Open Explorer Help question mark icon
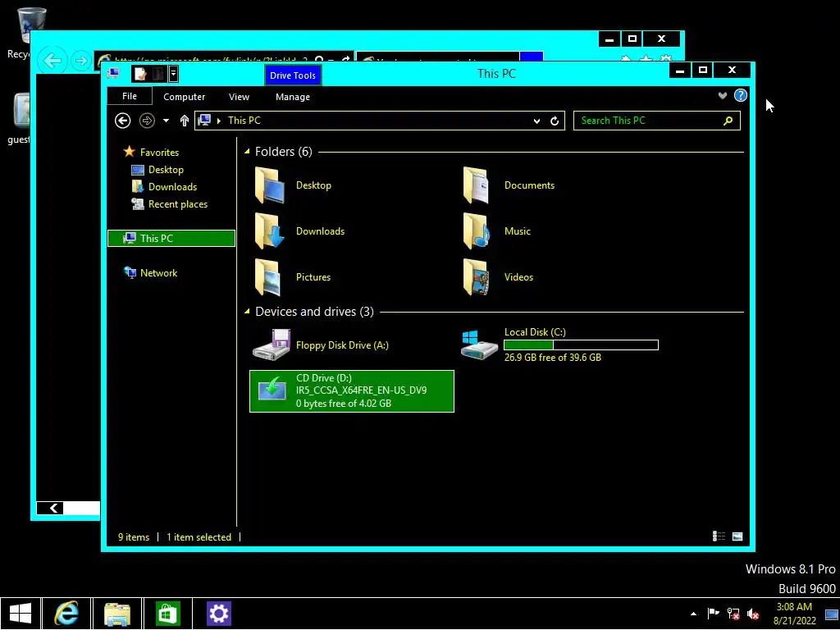 tap(740, 95)
